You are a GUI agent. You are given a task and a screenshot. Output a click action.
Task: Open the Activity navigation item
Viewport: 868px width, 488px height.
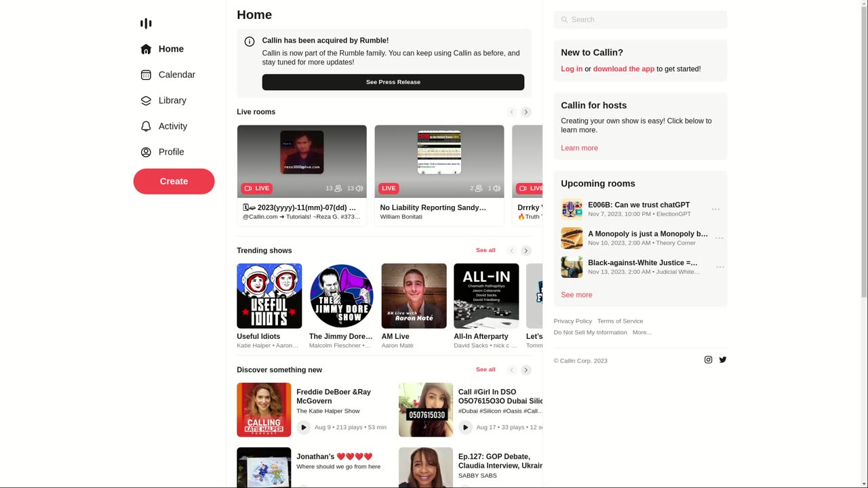point(164,126)
